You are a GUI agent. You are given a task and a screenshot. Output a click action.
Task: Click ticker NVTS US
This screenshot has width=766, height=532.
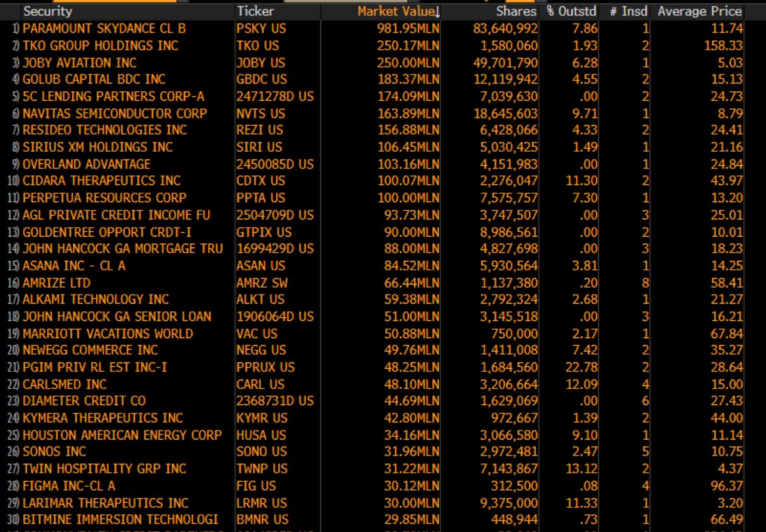(x=262, y=114)
